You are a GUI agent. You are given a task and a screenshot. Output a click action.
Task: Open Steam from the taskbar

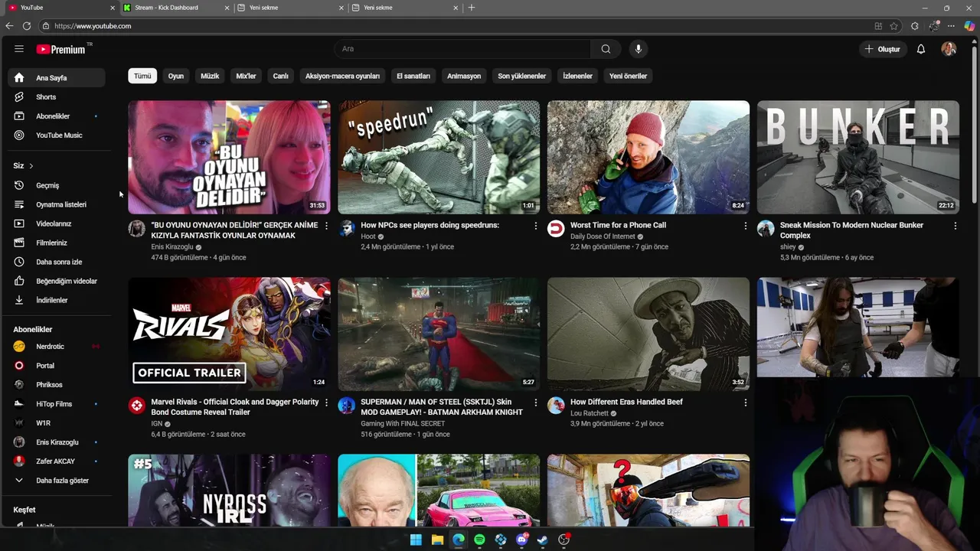[543, 540]
